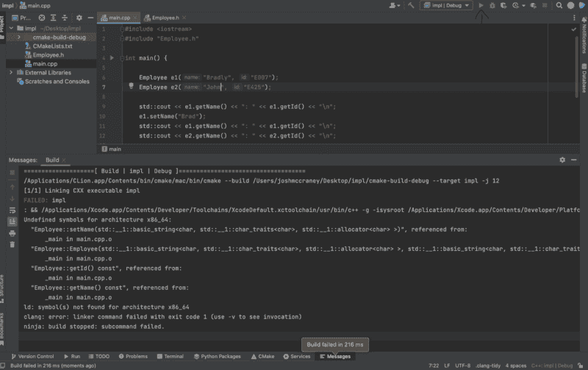Click the Build hammer icon
588x370 pixels.
(x=412, y=5)
